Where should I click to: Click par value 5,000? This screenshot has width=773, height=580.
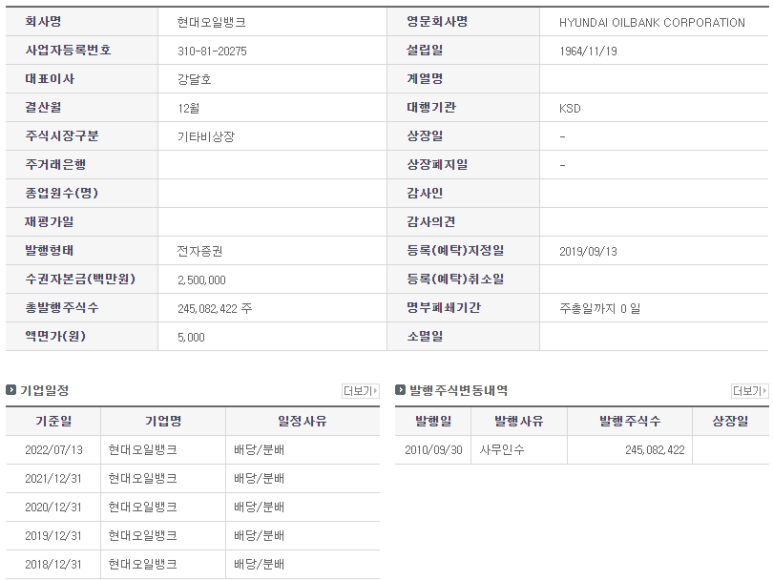pos(191,337)
